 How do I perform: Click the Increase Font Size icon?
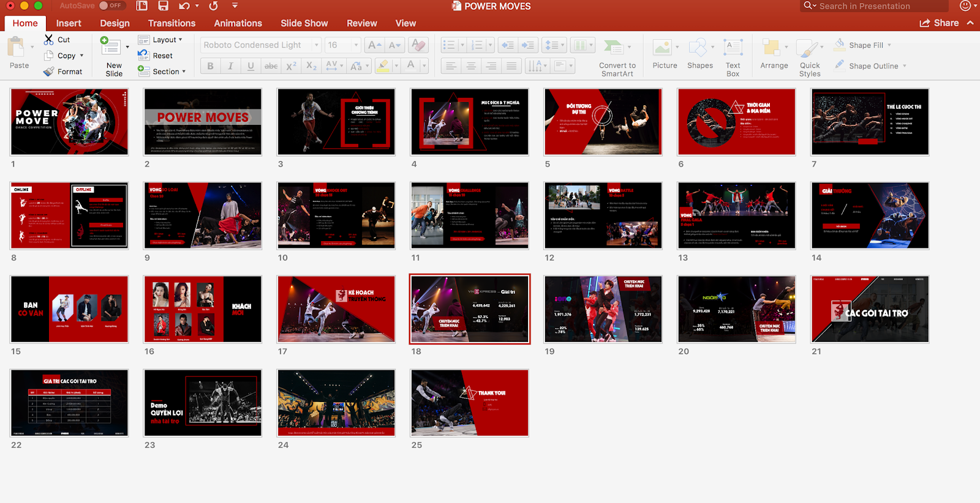[x=373, y=45]
